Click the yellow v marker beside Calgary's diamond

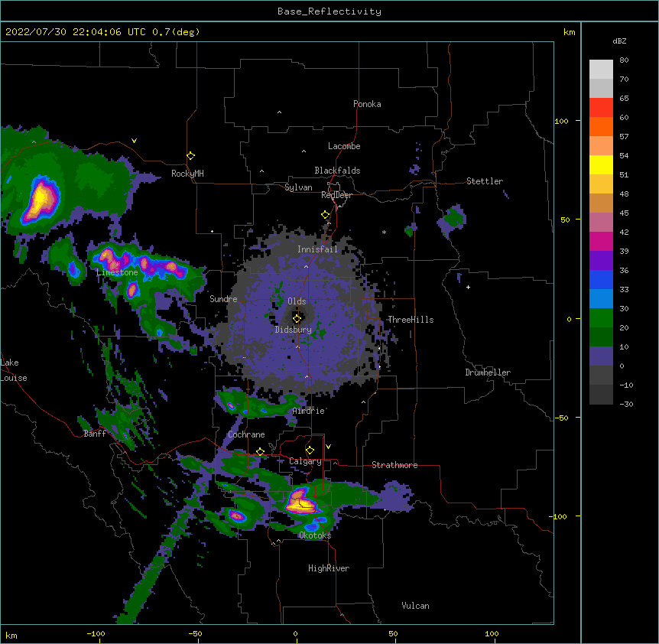[328, 447]
